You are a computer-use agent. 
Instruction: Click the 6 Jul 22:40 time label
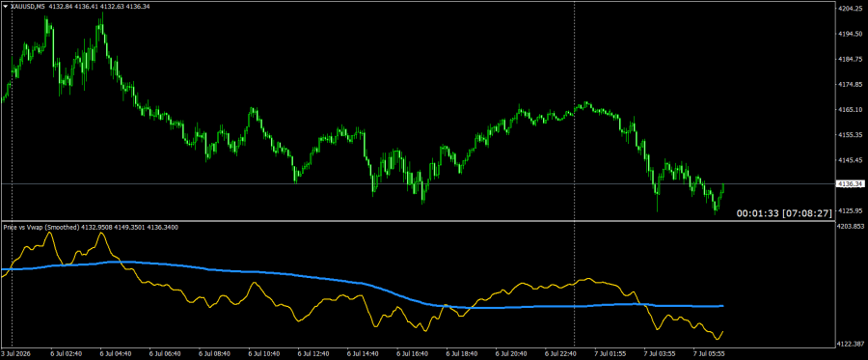(x=561, y=352)
